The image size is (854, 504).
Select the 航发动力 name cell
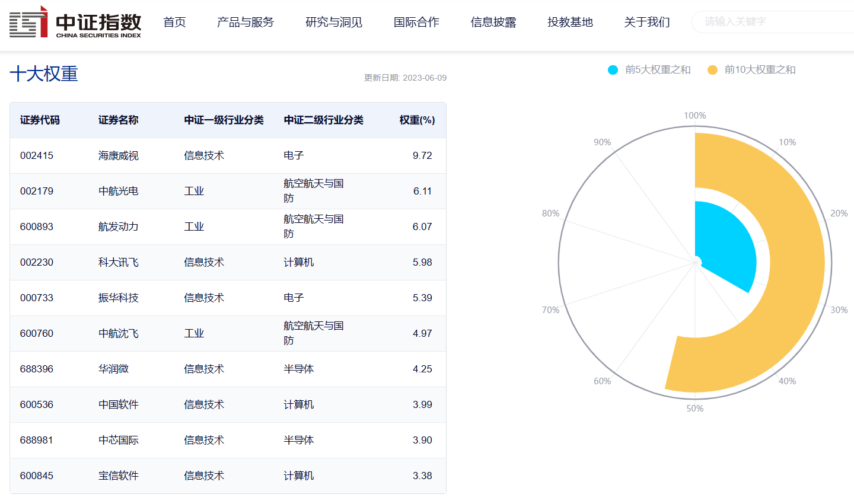click(x=118, y=227)
